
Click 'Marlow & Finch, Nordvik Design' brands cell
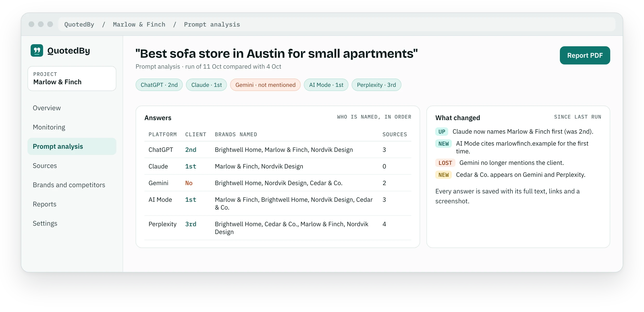(x=259, y=166)
